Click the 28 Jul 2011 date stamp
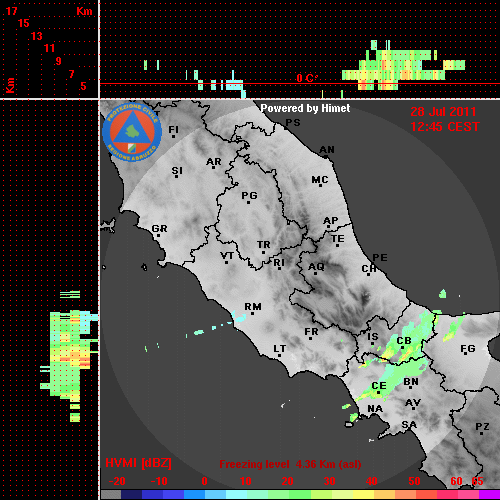 (443, 112)
